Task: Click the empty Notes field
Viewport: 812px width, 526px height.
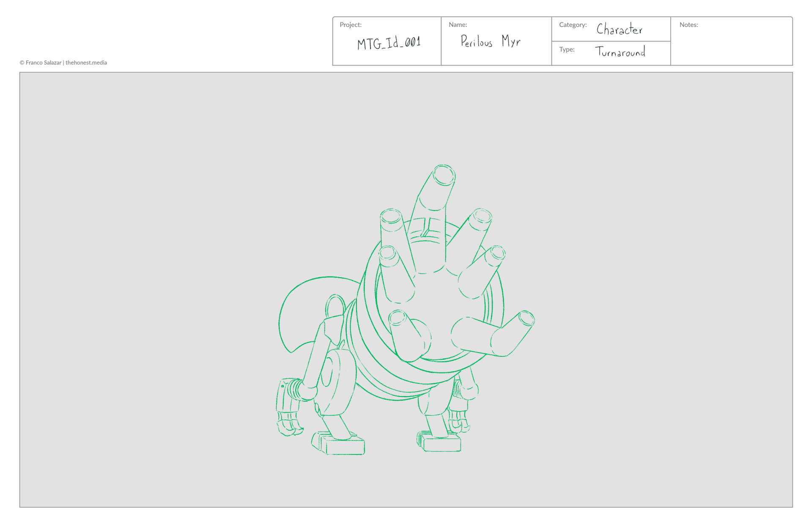Action: point(731,41)
